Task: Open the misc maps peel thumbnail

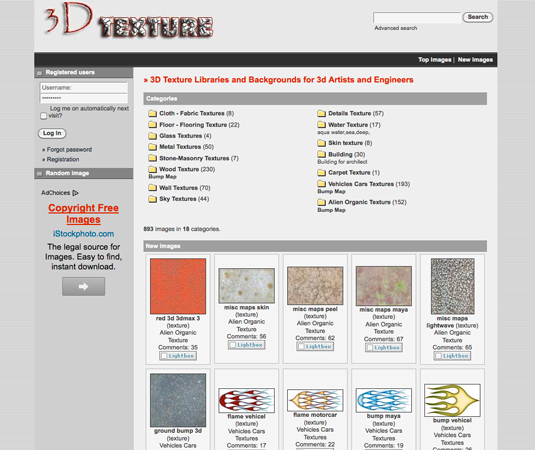Action: [315, 286]
